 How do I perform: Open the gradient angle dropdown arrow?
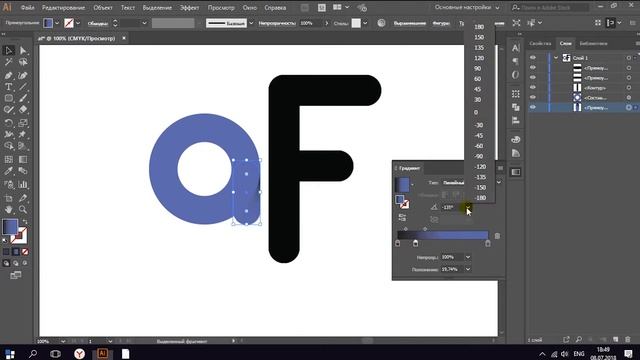(468, 207)
